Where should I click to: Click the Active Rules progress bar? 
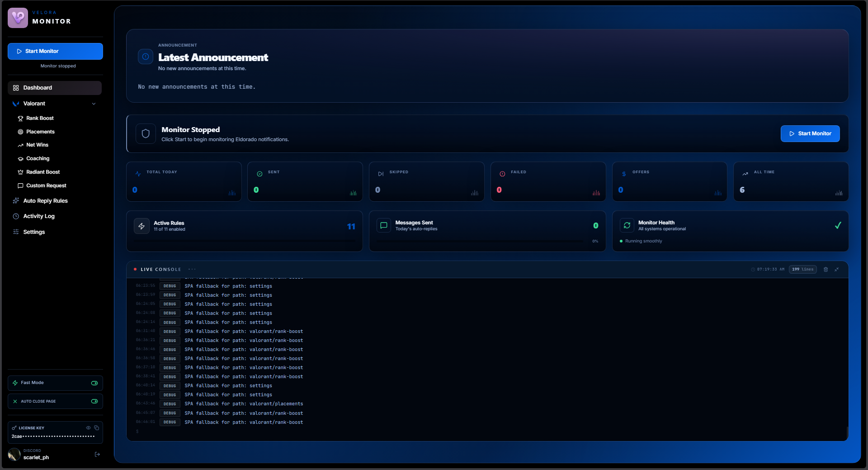pyautogui.click(x=245, y=242)
